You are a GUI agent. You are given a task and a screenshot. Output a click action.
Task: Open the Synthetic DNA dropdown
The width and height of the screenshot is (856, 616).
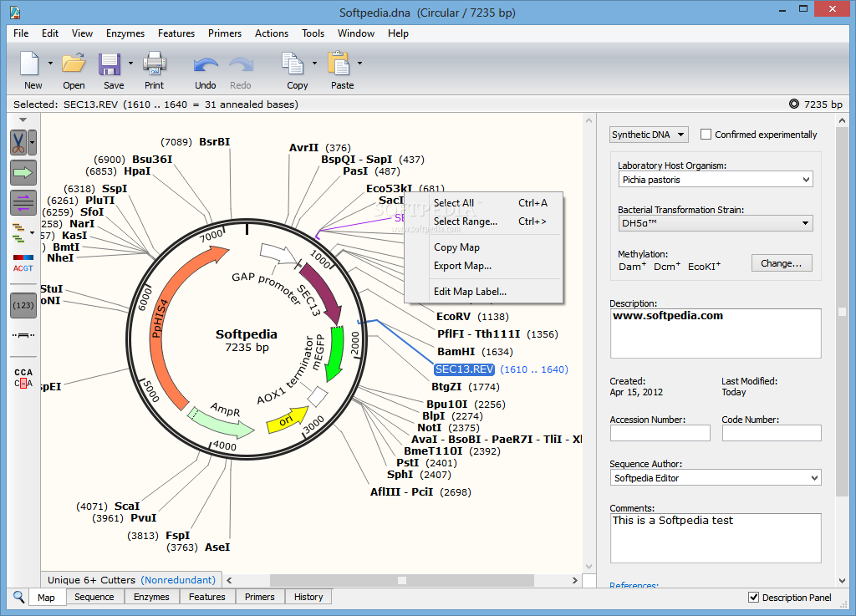[649, 135]
